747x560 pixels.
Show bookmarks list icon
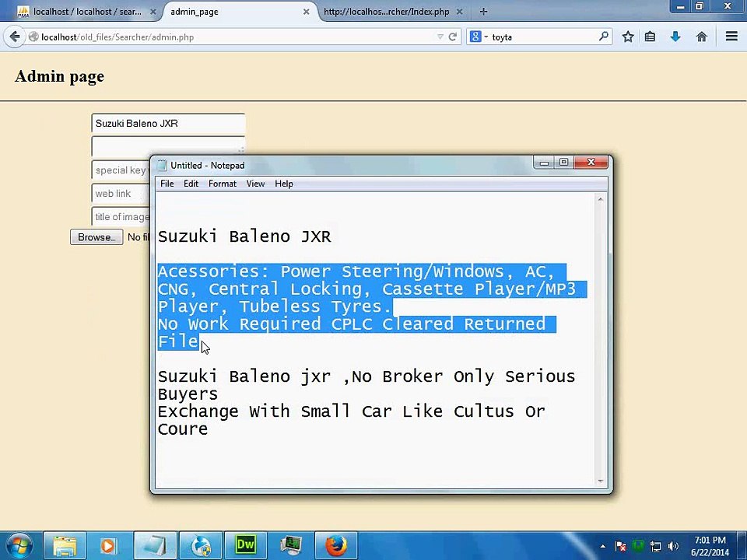[650, 37]
